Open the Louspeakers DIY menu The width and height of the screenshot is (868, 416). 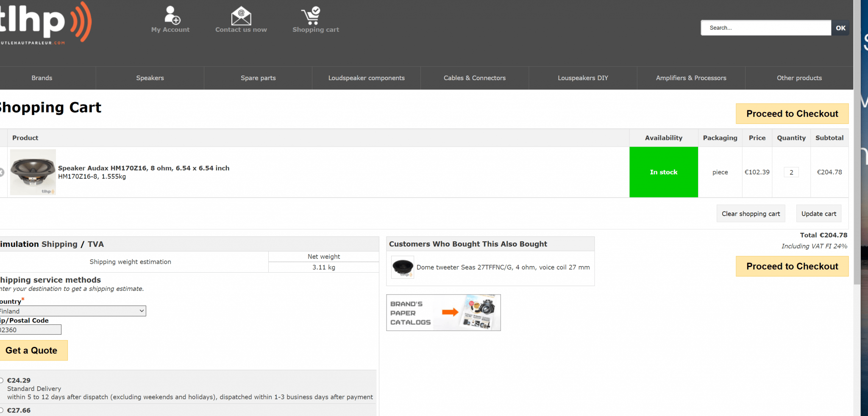pyautogui.click(x=583, y=78)
